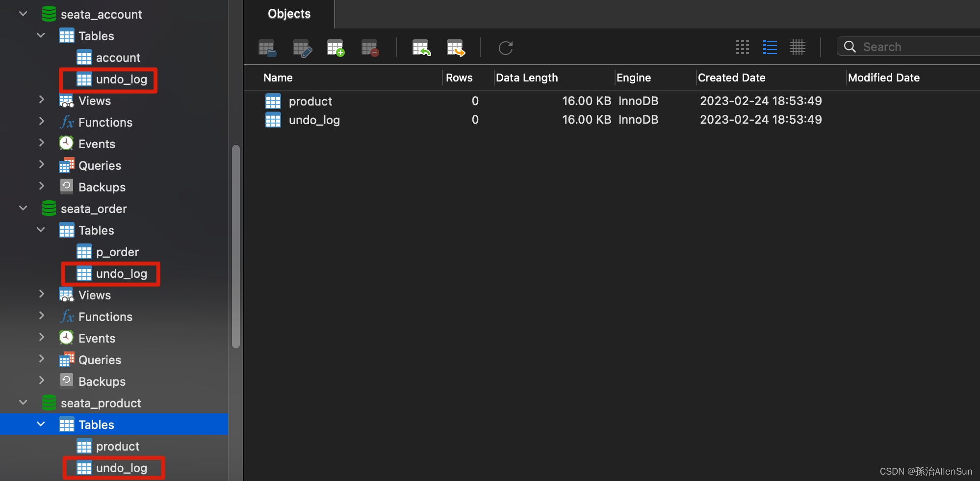Sort by the Created Date column header
This screenshot has height=481, width=980.
coord(731,78)
